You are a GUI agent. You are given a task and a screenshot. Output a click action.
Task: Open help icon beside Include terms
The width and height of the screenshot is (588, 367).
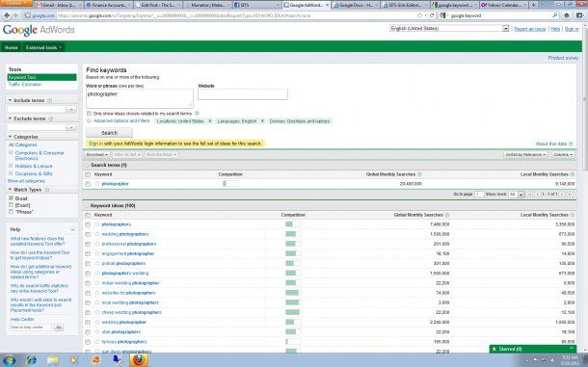[x=49, y=100]
